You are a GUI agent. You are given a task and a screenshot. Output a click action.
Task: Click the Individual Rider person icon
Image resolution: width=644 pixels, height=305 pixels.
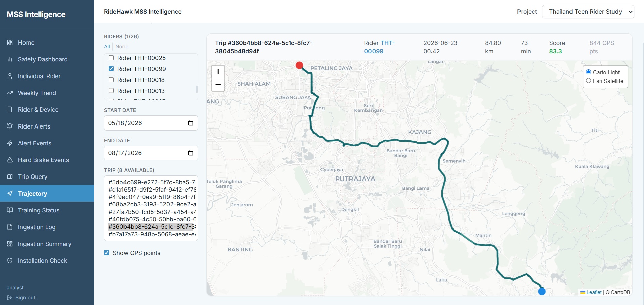[10, 76]
